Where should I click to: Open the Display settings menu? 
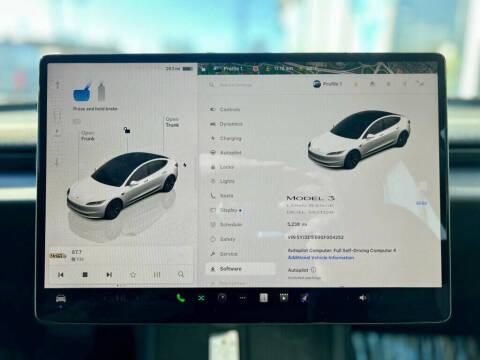pos(225,210)
